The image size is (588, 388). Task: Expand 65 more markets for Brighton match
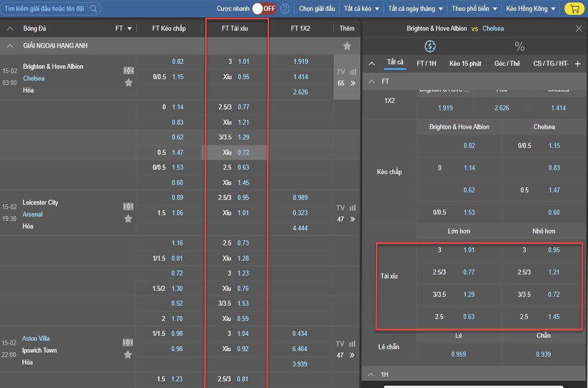(346, 83)
